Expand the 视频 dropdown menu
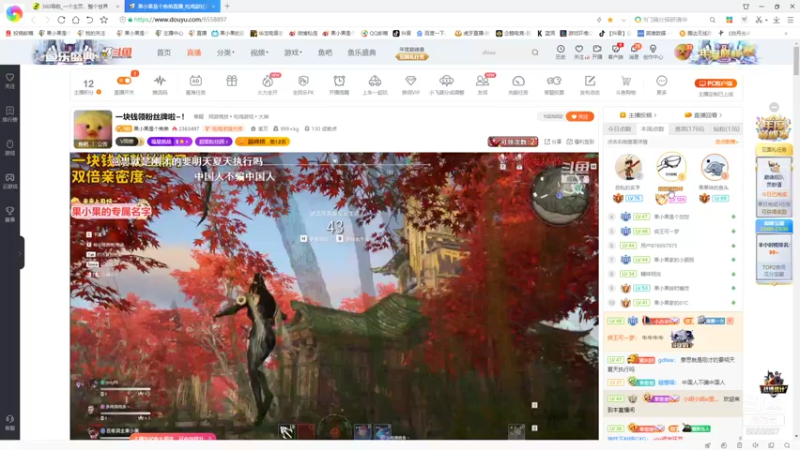The width and height of the screenshot is (800, 450). pos(259,53)
